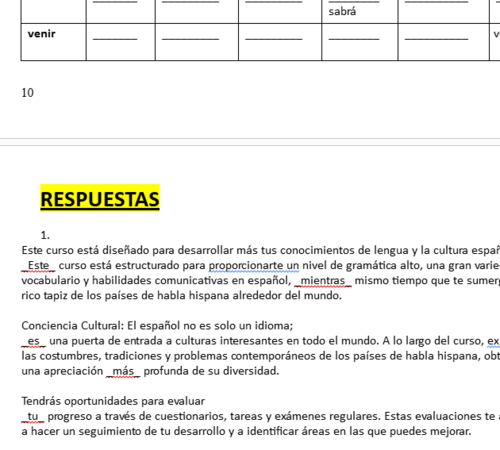
Task: Click the second blank line in the venir row
Action: 190,39
